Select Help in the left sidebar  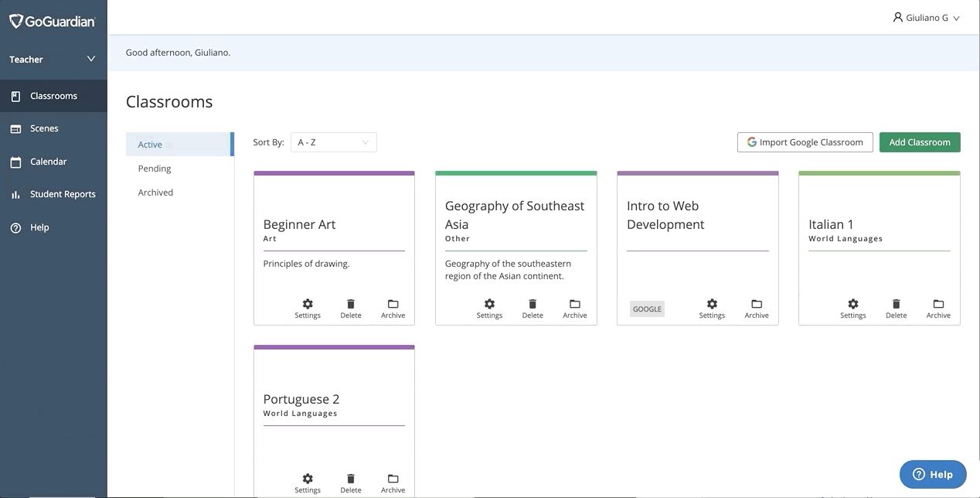pos(39,227)
